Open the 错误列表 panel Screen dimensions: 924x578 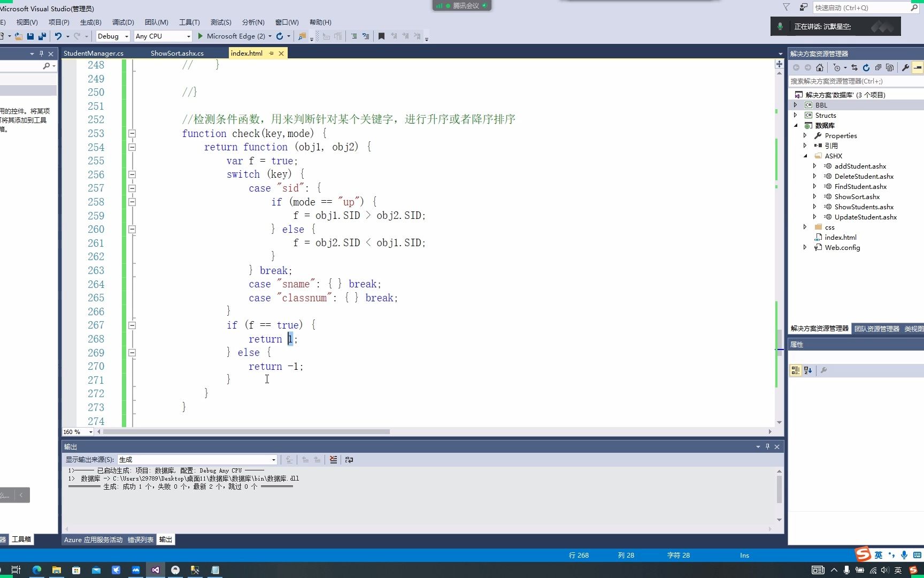tap(140, 539)
